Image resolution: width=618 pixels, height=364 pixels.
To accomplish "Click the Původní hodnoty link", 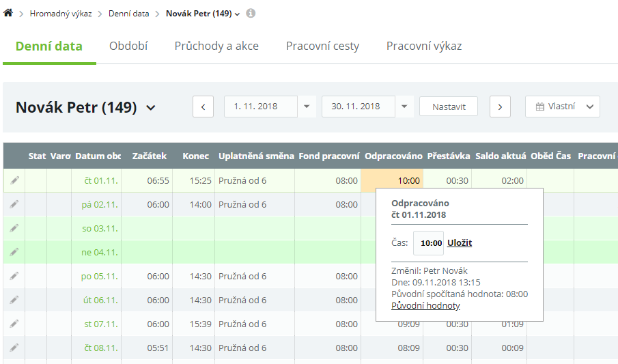I will point(425,305).
